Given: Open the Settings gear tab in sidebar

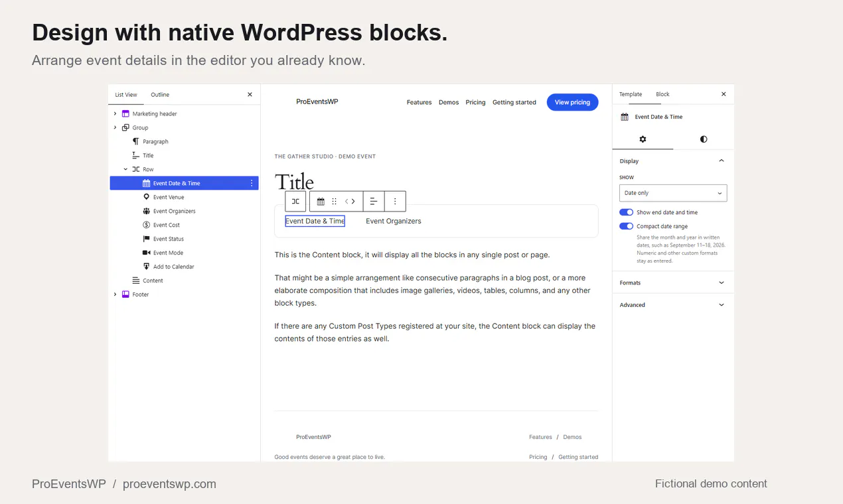Looking at the screenshot, I should pos(643,139).
